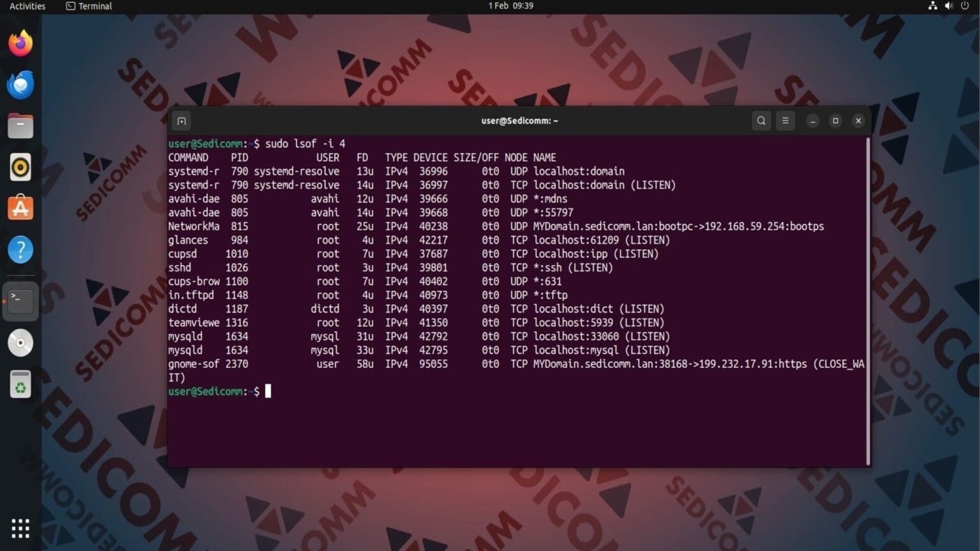Viewport: 980px width, 551px height.
Task: Click the '*:mdns' name entry
Action: click(x=551, y=199)
